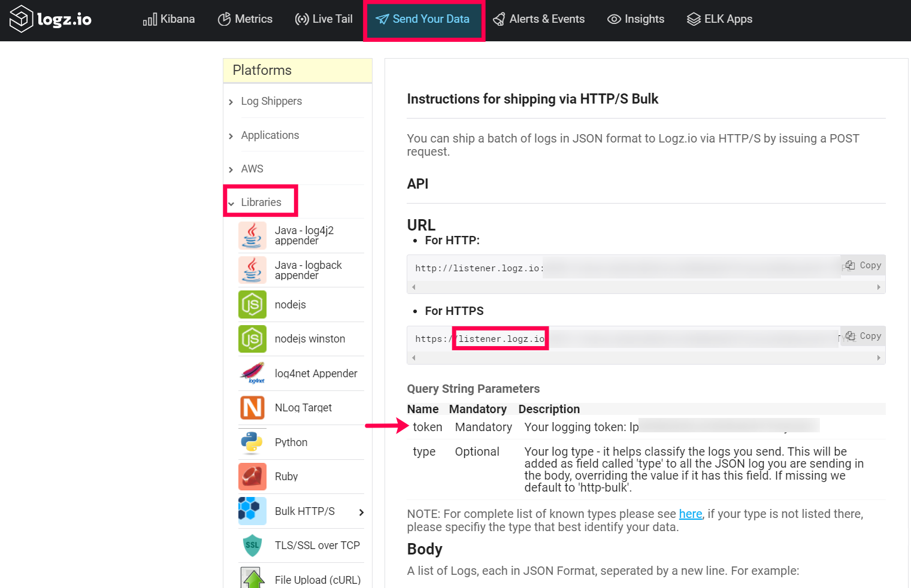The image size is (911, 588).
Task: Click the TLS/SSL shield icon
Action: (x=252, y=545)
